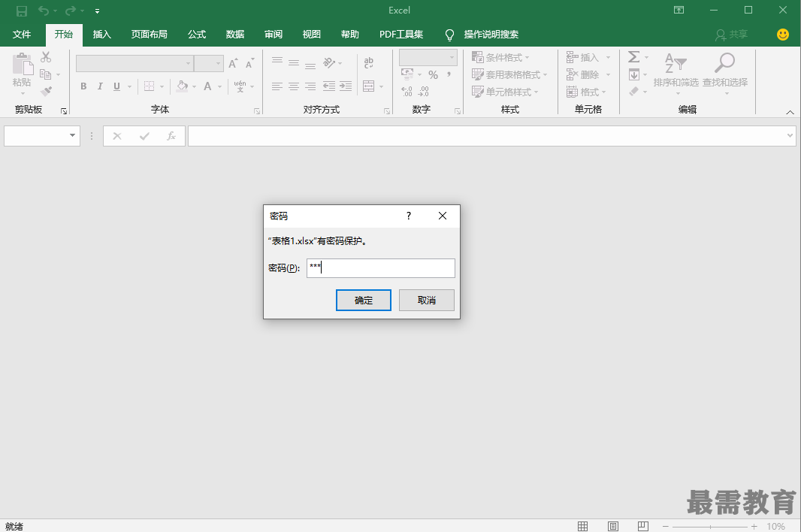Open the font name dropdown
801x532 pixels.
(x=188, y=63)
